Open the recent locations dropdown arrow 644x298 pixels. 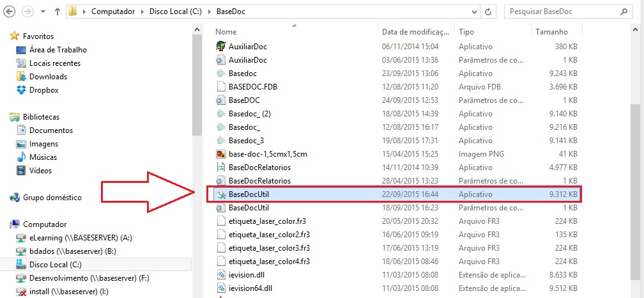tap(43, 12)
